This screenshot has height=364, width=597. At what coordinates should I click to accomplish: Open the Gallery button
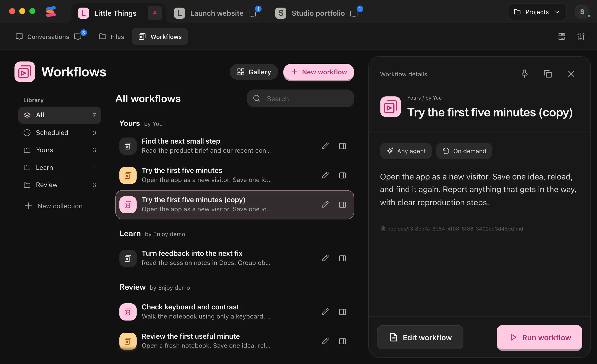pyautogui.click(x=254, y=72)
